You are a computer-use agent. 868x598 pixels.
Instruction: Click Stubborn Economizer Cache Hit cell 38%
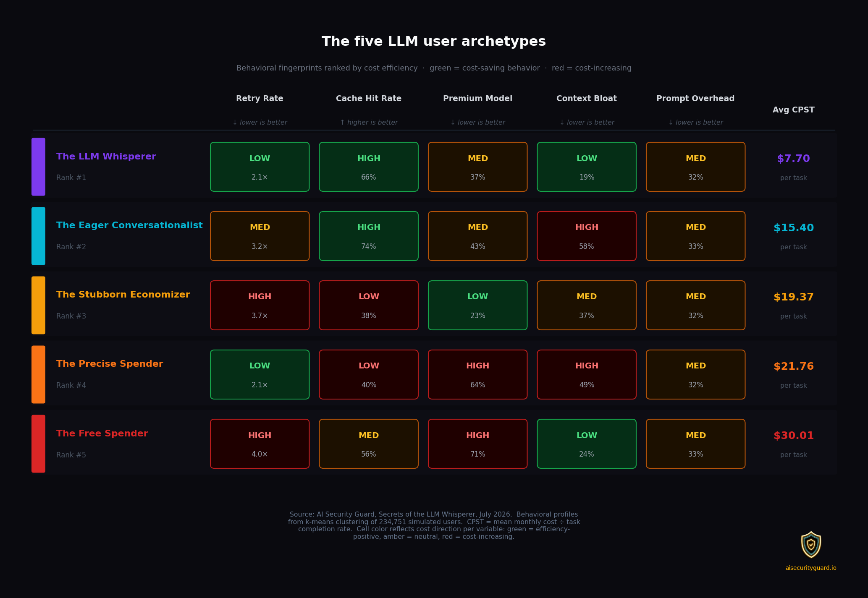click(x=369, y=305)
